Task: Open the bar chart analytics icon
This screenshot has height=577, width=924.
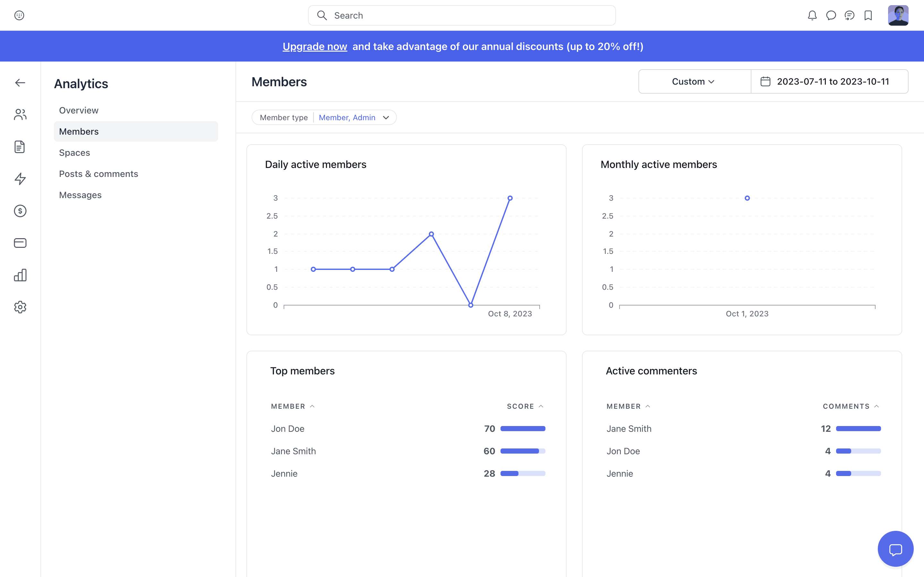Action: point(20,275)
